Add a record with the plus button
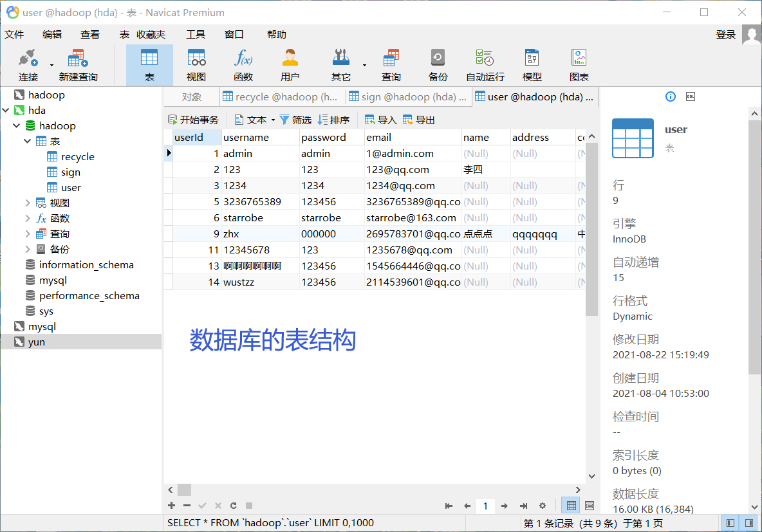762x532 pixels. [x=172, y=506]
